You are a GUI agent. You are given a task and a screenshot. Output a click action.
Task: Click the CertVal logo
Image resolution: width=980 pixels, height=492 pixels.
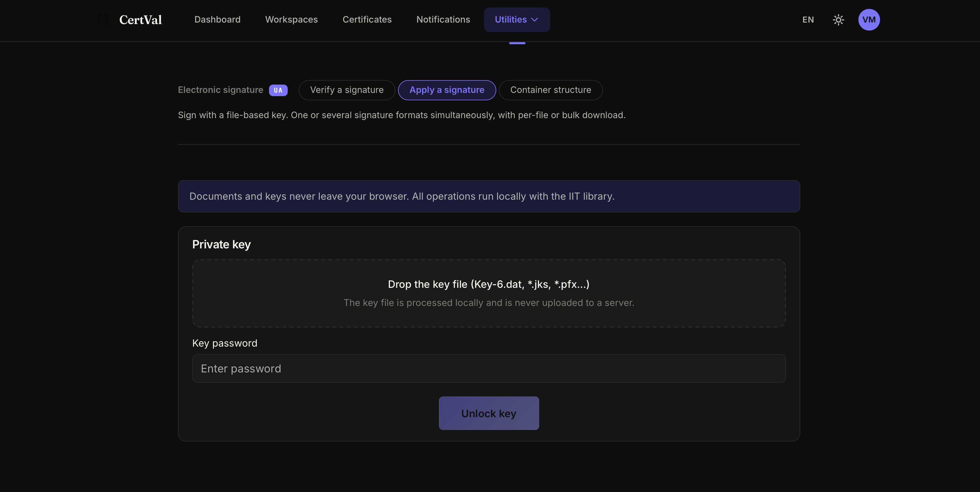click(x=140, y=20)
